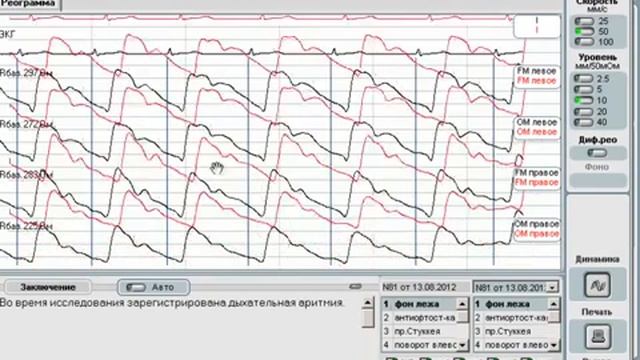
Task: Click the 'N81 от 13.08.2012' record label
Action: tap(419, 287)
